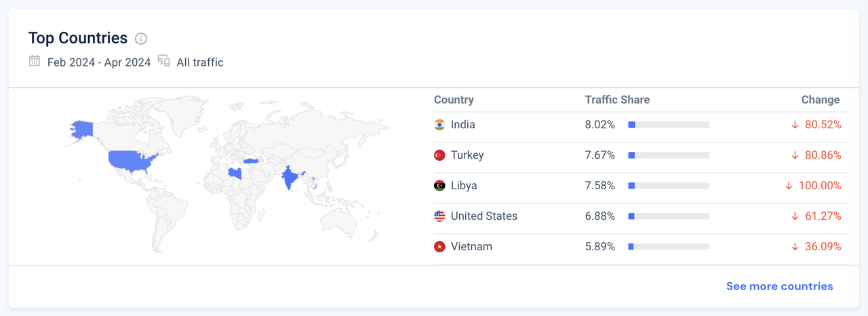
Task: Sort by the Change column header
Action: point(820,100)
